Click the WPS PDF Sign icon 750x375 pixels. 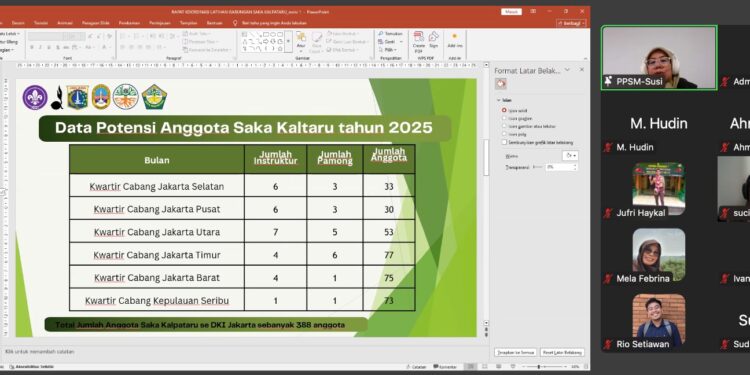click(433, 39)
